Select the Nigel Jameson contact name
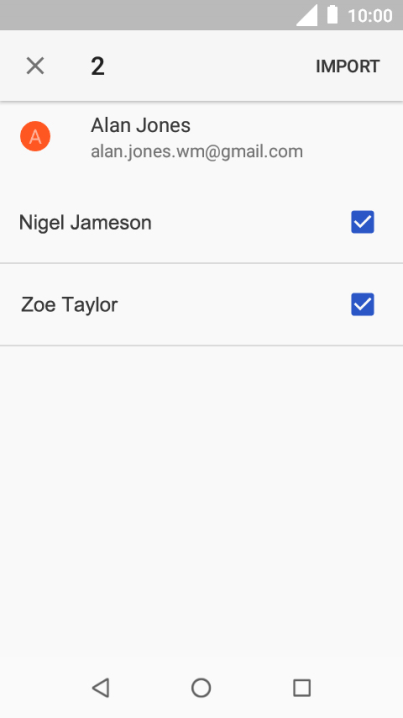 [85, 223]
